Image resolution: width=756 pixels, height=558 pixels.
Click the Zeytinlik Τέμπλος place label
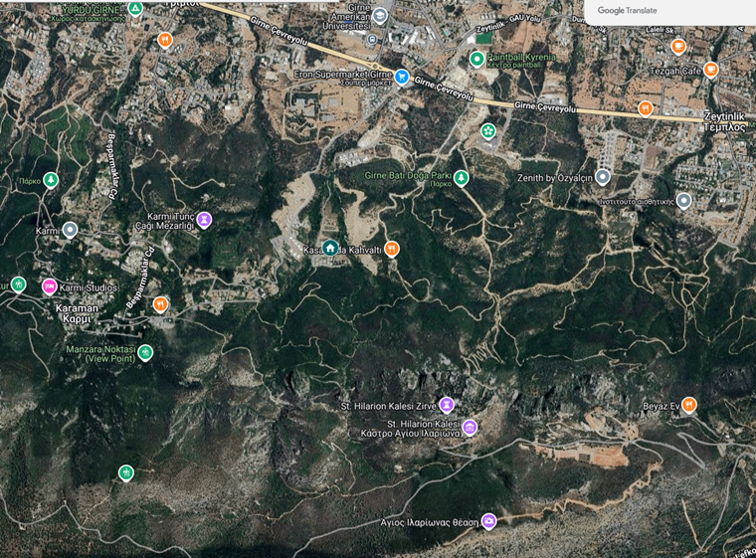(724, 121)
